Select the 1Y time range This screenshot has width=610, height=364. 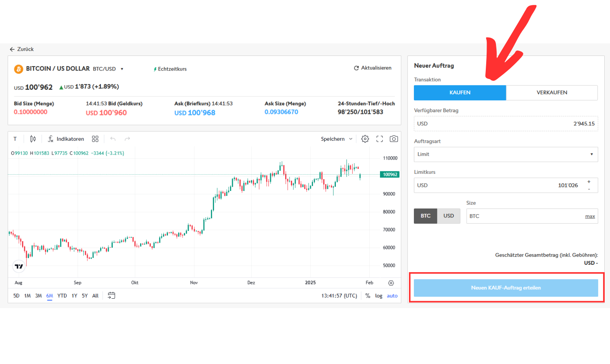click(x=74, y=296)
